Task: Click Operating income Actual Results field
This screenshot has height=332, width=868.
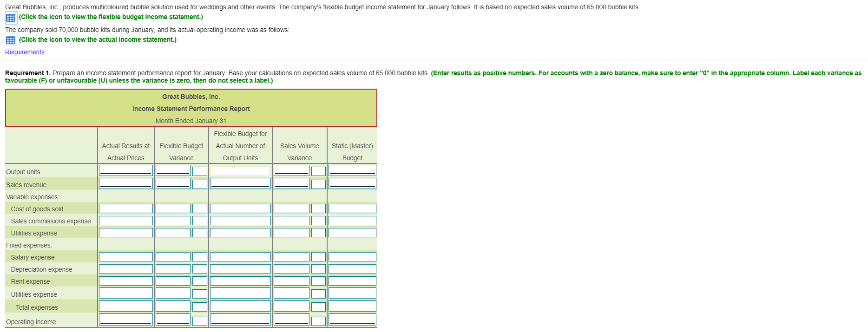Action: click(126, 320)
